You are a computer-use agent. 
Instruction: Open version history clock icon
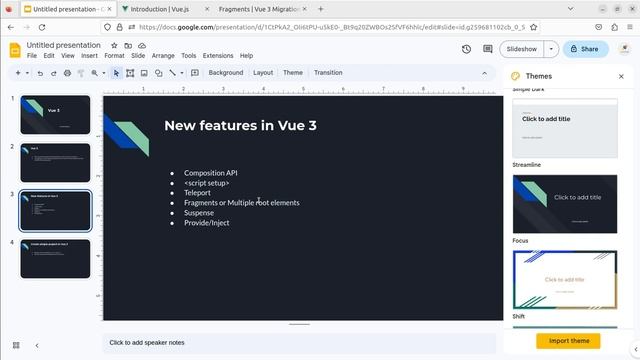point(467,49)
